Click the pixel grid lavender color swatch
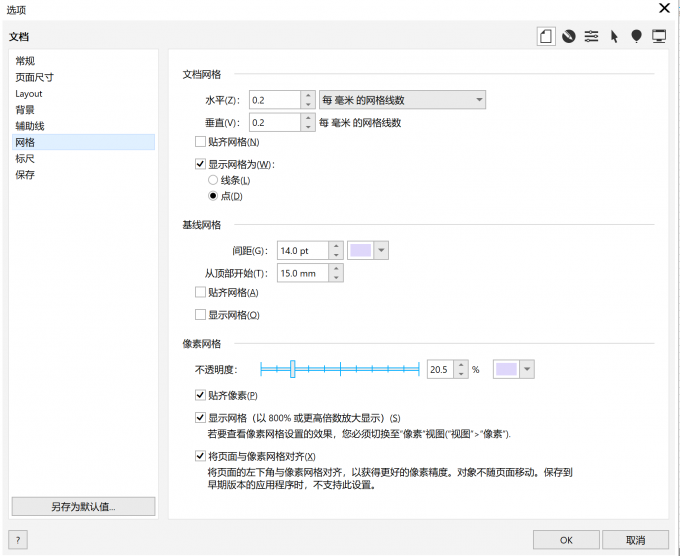Screen dimensions: 680x556 click(507, 370)
